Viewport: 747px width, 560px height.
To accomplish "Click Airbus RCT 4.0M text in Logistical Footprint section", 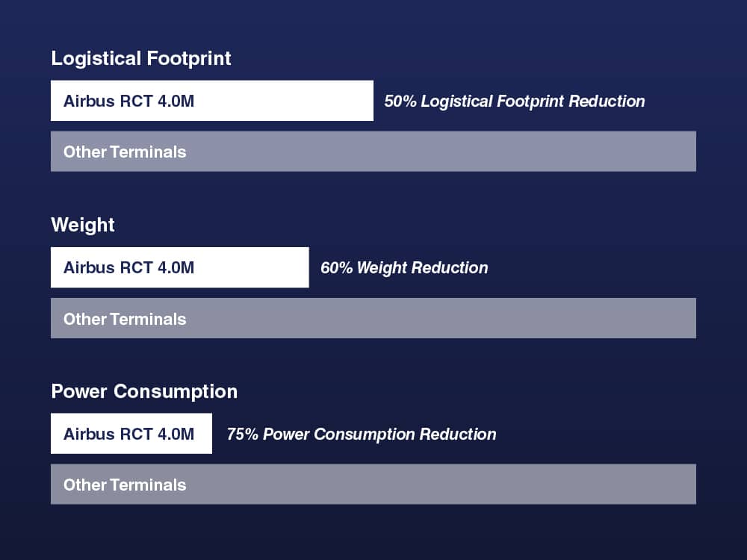I will 128,102.
